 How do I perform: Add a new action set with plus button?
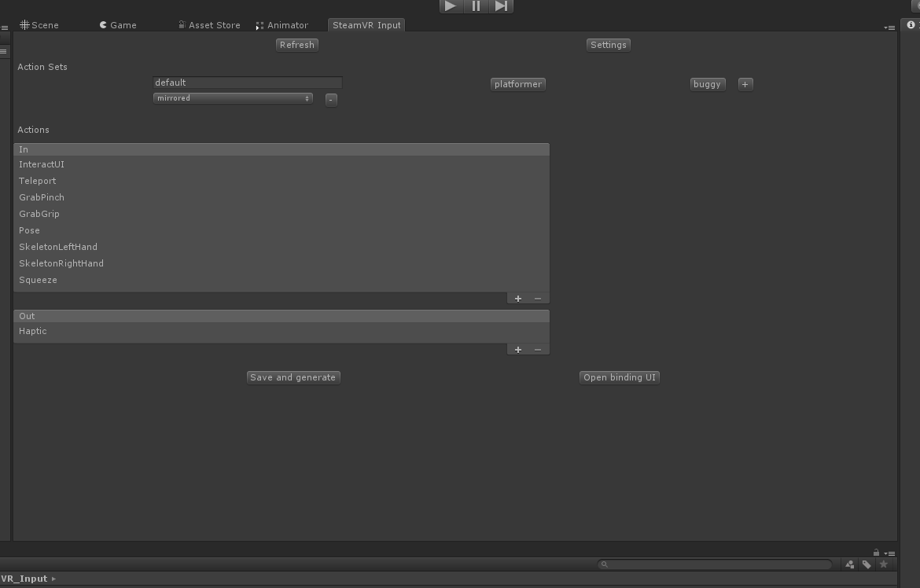tap(745, 84)
